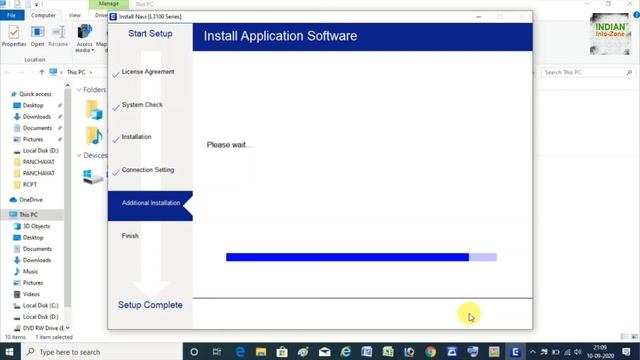Switch to the Computer ribbon tab
640x360 pixels.
click(43, 15)
